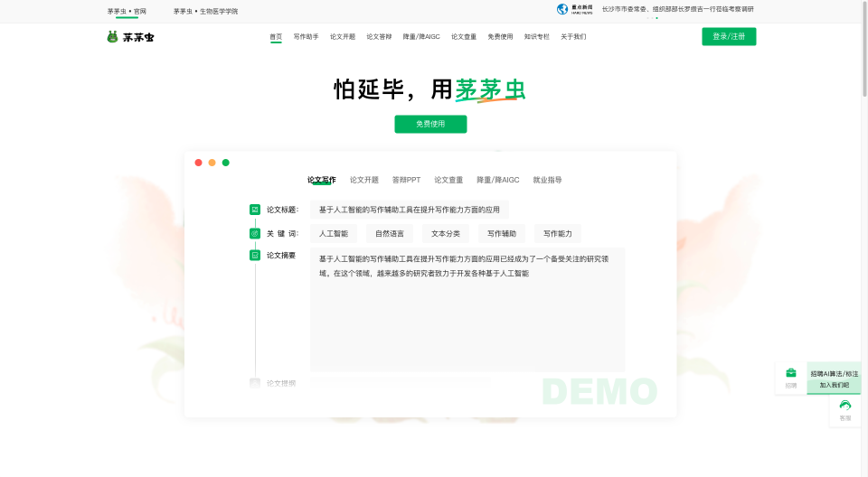Select the 论文写作 demo tab
Viewport: 868px width, 477px height.
point(322,180)
